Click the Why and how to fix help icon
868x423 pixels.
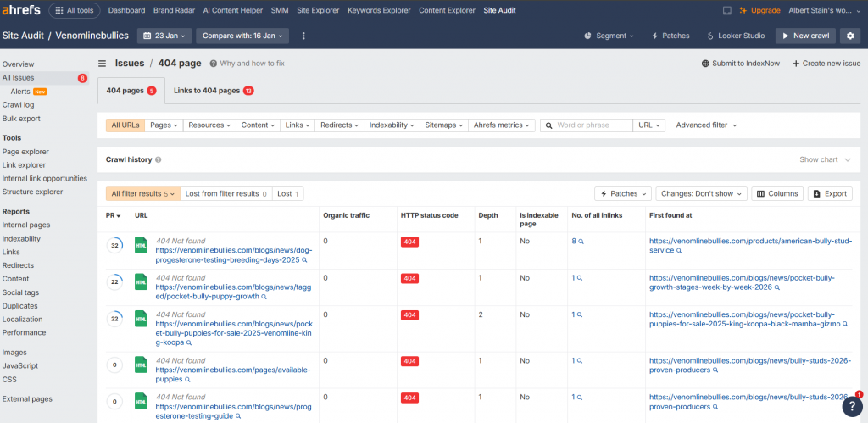click(213, 63)
